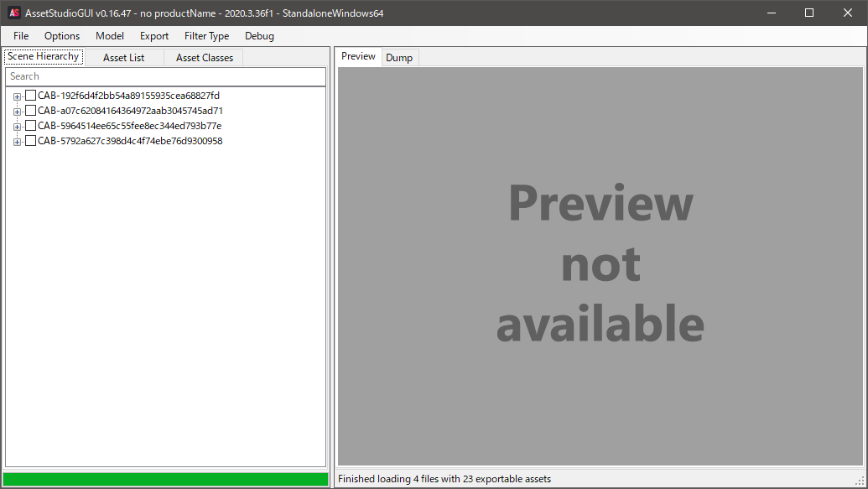Maximize the AssetStudioGUI window
The image size is (868, 489).
click(809, 13)
